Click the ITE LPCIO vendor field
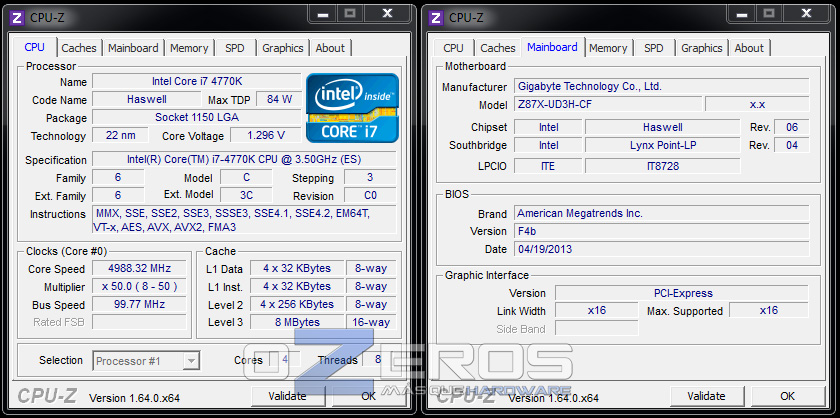 point(548,166)
